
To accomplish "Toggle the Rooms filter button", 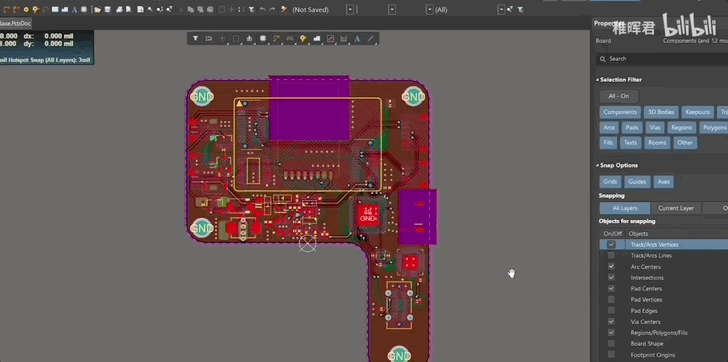I will pyautogui.click(x=657, y=143).
